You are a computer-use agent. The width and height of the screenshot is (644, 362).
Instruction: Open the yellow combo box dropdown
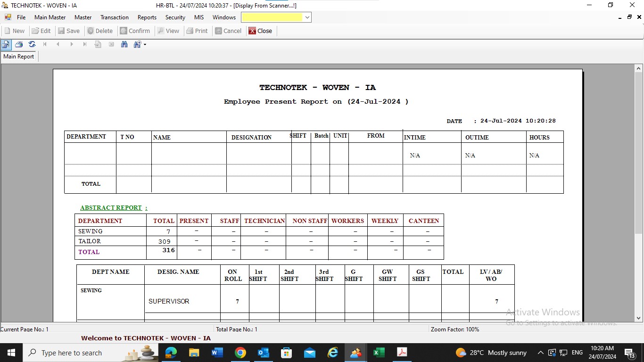307,17
